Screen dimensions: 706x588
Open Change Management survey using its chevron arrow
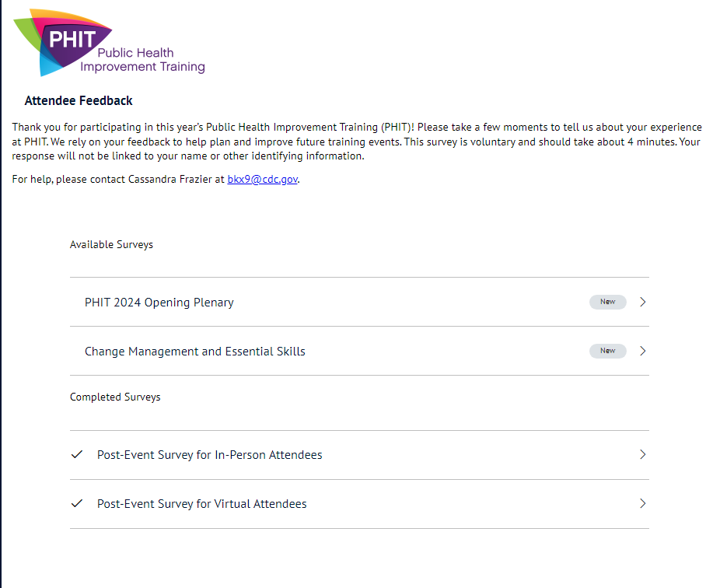click(642, 351)
